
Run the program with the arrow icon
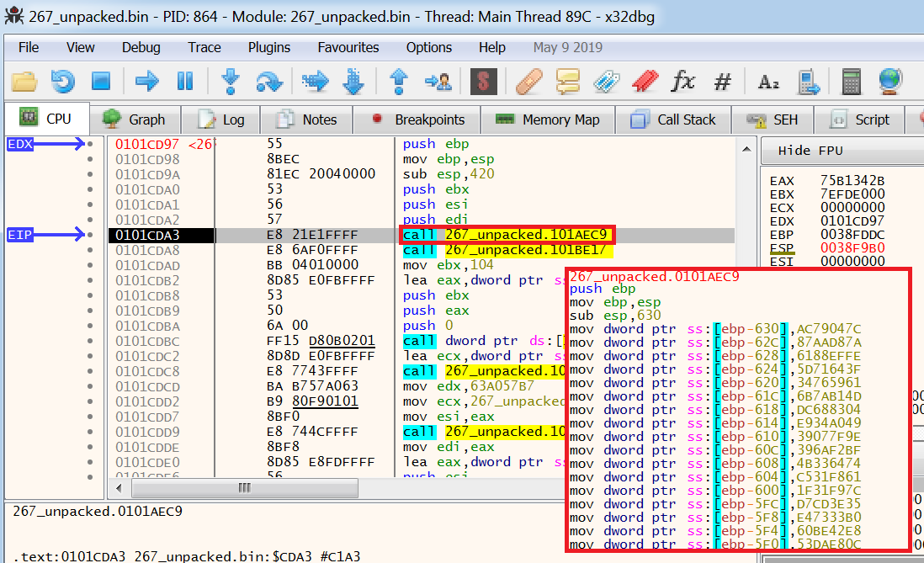pyautogui.click(x=146, y=82)
